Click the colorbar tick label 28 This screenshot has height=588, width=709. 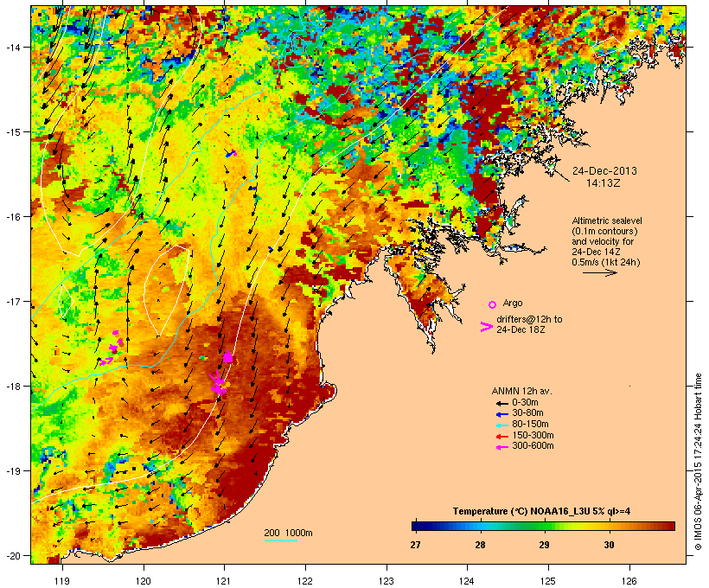pos(480,545)
